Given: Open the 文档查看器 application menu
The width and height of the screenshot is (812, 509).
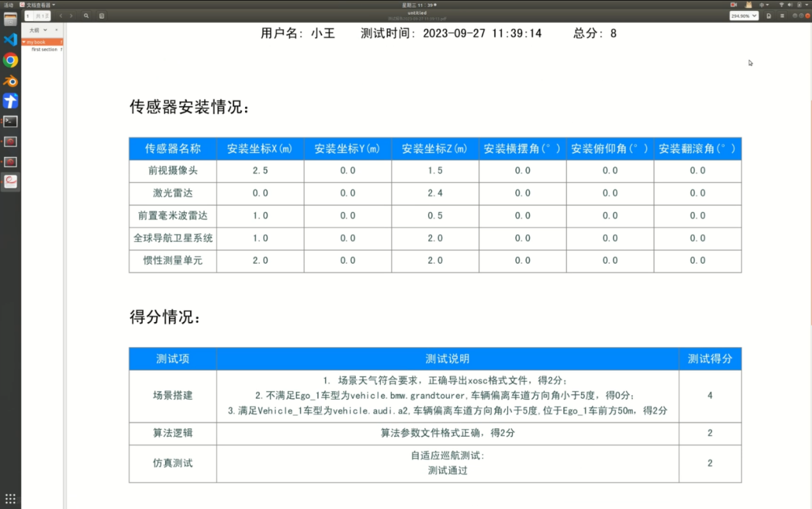Looking at the screenshot, I should (36, 4).
